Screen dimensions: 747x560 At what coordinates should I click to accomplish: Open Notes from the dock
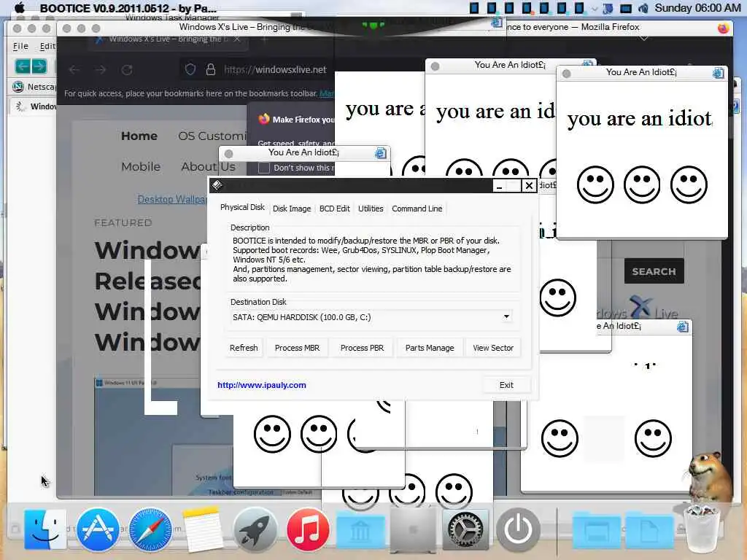203,529
